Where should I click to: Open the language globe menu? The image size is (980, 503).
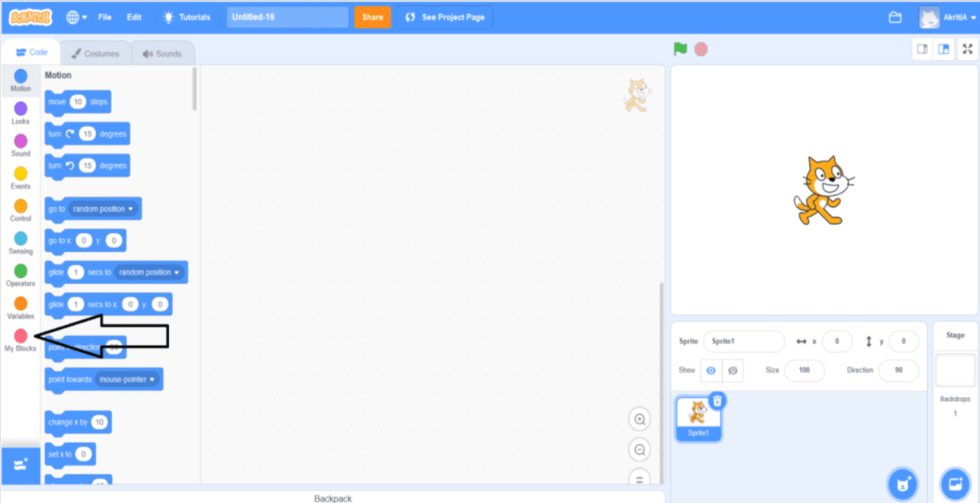click(x=77, y=17)
